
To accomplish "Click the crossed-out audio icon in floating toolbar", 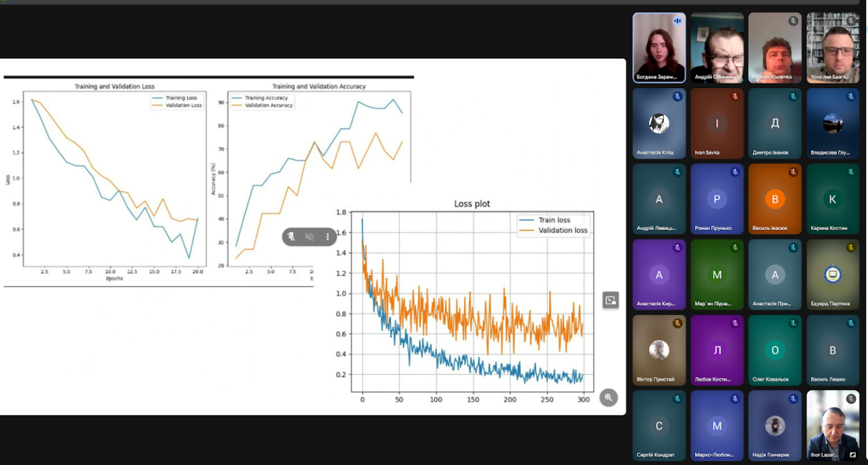I will click(x=309, y=237).
